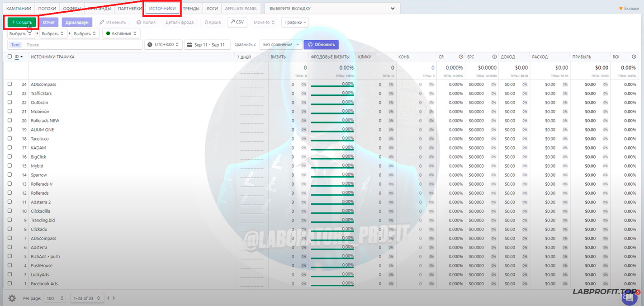Open table settings gear icon
Image resolution: width=644 pixels, height=306 pixels.
12,298
